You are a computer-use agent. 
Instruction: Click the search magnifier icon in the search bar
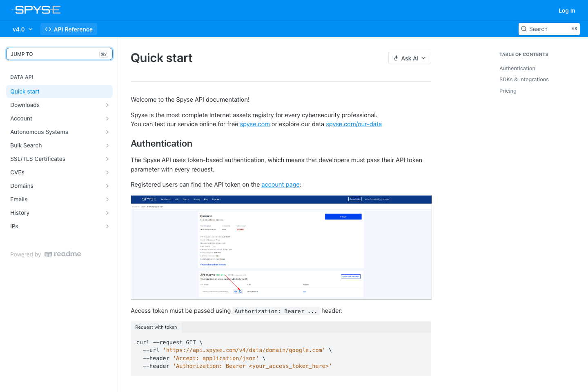tap(524, 29)
